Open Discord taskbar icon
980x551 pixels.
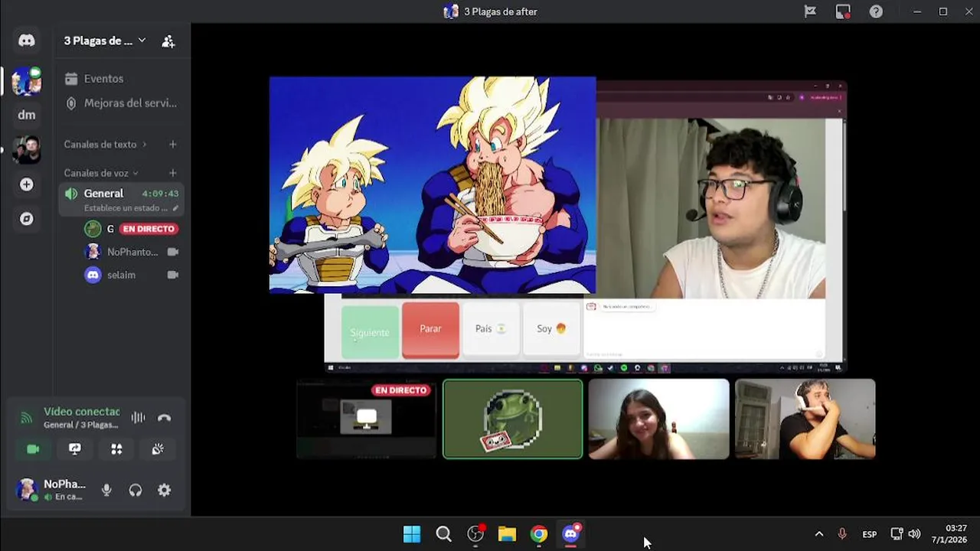click(571, 534)
